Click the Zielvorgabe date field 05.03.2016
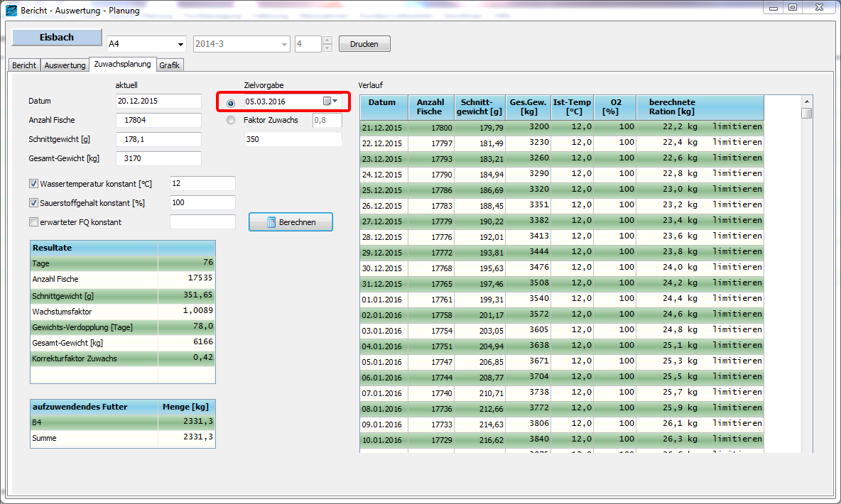This screenshot has width=841, height=504. (x=282, y=102)
